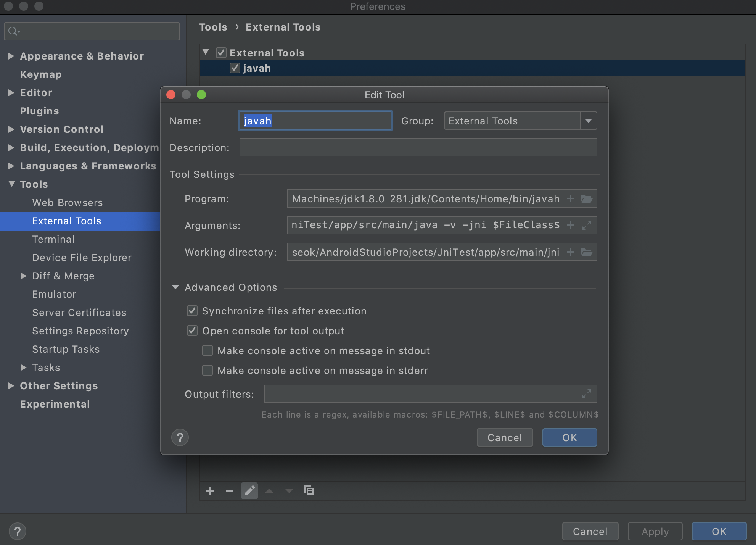Expand Appearance & Behavior settings
The height and width of the screenshot is (545, 756).
(x=11, y=56)
